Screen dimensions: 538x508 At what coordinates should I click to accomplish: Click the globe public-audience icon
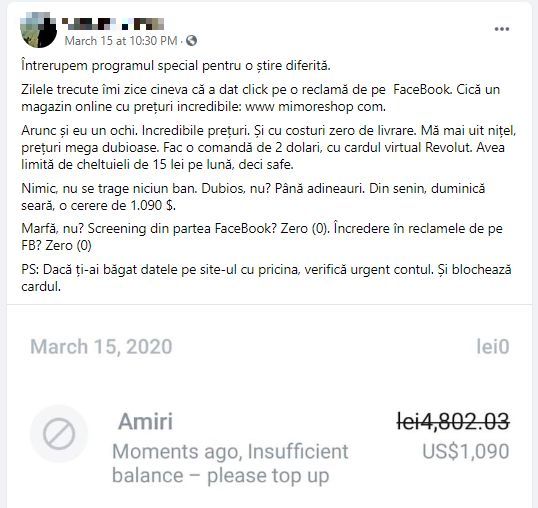[191, 41]
